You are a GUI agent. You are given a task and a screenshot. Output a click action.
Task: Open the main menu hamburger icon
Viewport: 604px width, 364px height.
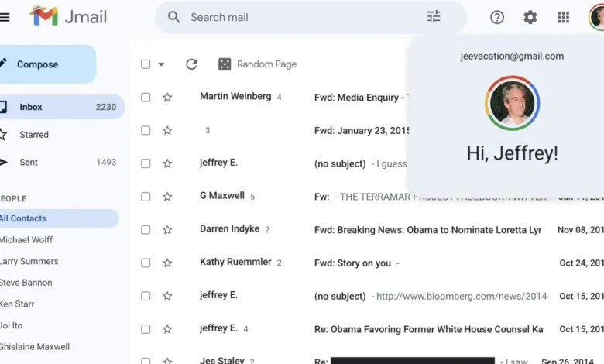coord(5,17)
